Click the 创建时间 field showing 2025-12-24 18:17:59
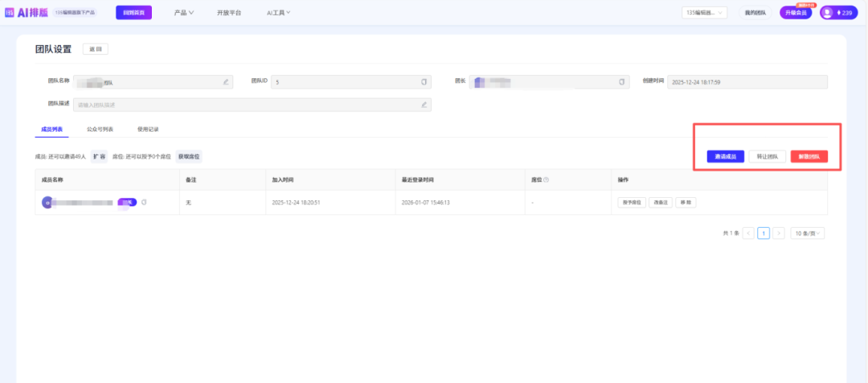Screen dimensions: 868x383 tap(747, 82)
